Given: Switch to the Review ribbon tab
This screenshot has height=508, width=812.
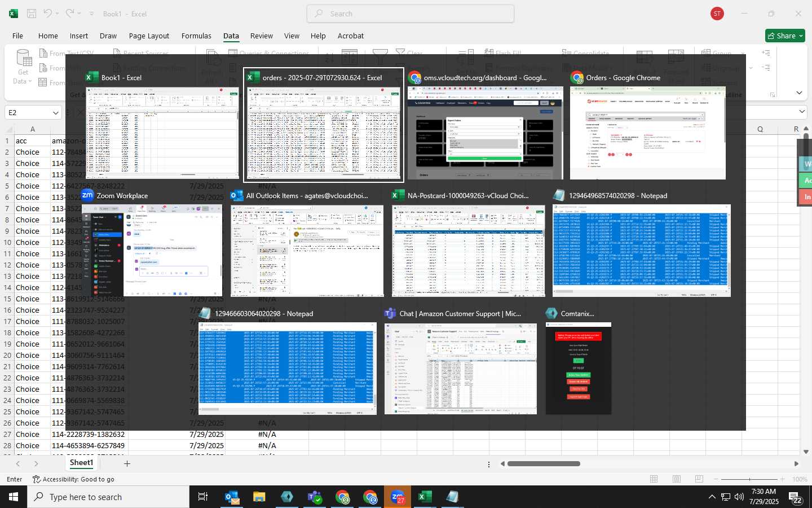Looking at the screenshot, I should [x=262, y=36].
